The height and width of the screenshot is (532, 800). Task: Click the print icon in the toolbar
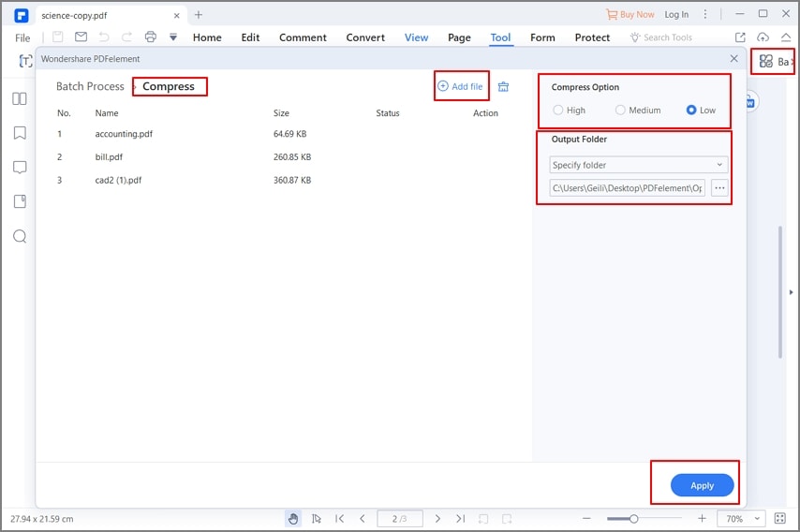coord(151,37)
